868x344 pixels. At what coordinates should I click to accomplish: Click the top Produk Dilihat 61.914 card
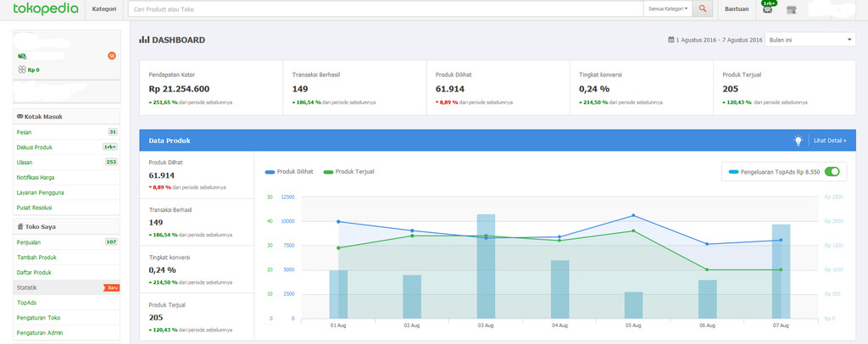(x=498, y=88)
